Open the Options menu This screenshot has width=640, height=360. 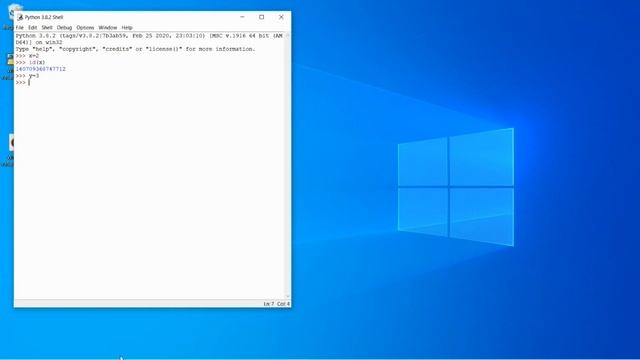pos(85,27)
